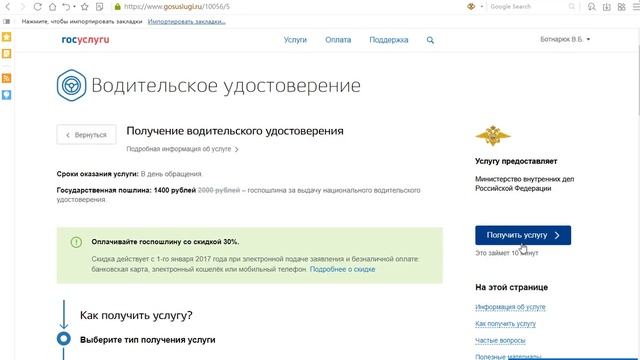Click the green padlock security icon
The height and width of the screenshot is (360, 640).
click(x=118, y=7)
